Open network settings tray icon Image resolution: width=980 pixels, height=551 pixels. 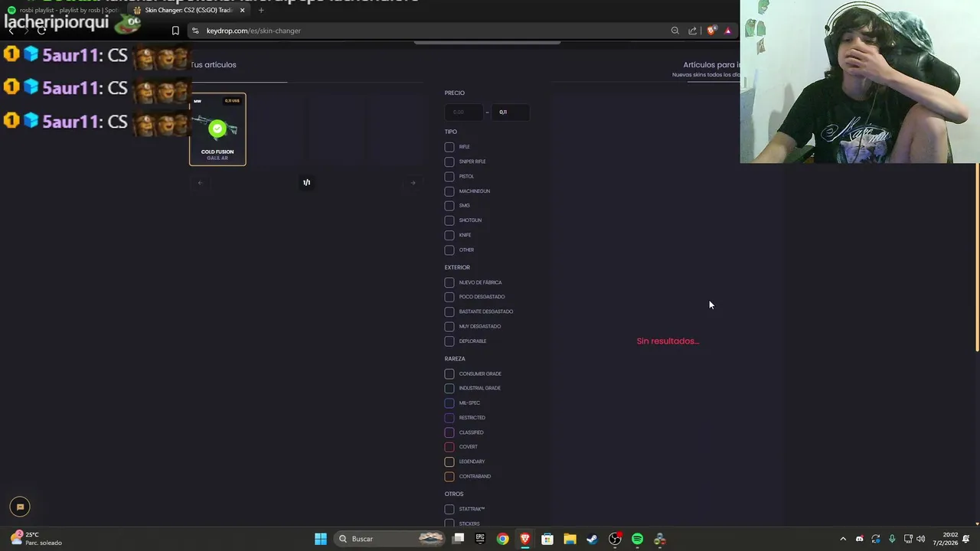tap(908, 539)
